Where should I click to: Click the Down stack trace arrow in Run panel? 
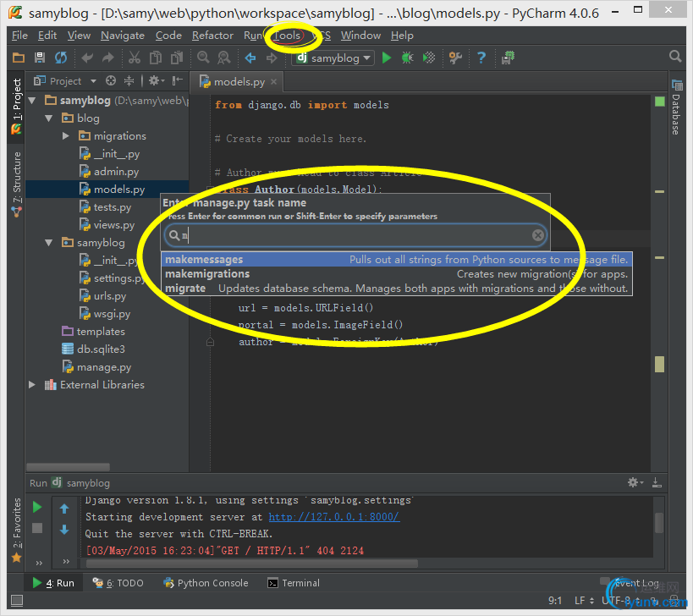coord(64,530)
